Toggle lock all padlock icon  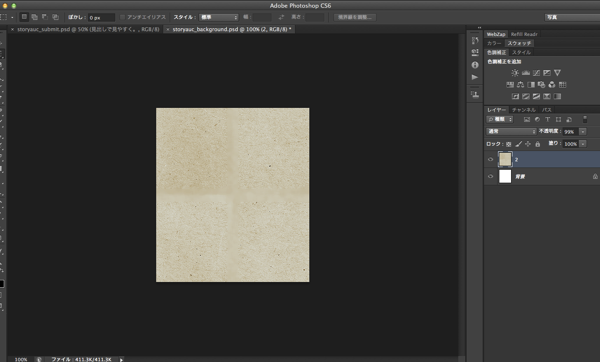coord(538,144)
